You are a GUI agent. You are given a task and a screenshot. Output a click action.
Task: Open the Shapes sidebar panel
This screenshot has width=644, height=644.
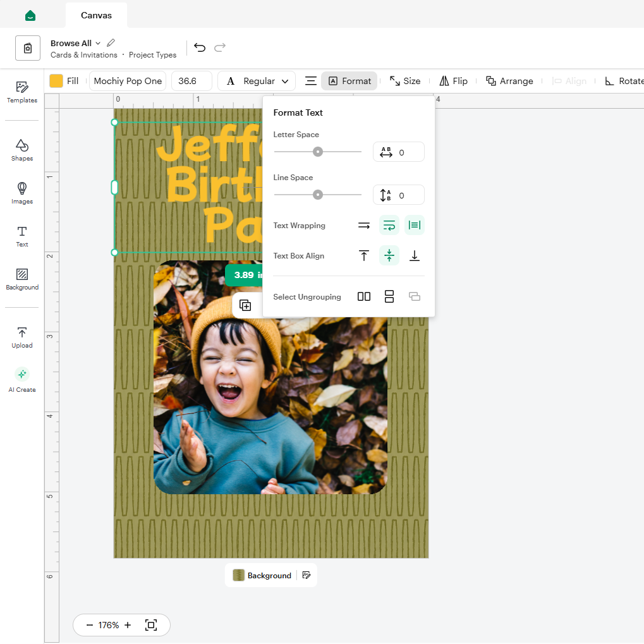22,150
